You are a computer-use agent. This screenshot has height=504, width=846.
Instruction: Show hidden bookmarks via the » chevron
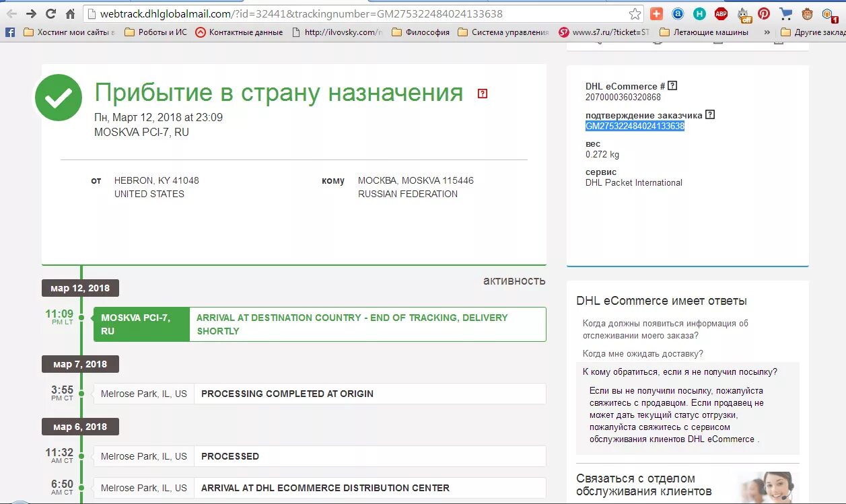pyautogui.click(x=767, y=32)
